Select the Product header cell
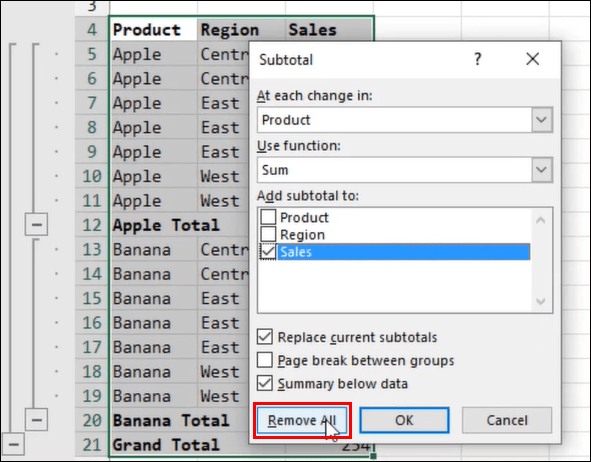This screenshot has height=462, width=591. pyautogui.click(x=154, y=29)
